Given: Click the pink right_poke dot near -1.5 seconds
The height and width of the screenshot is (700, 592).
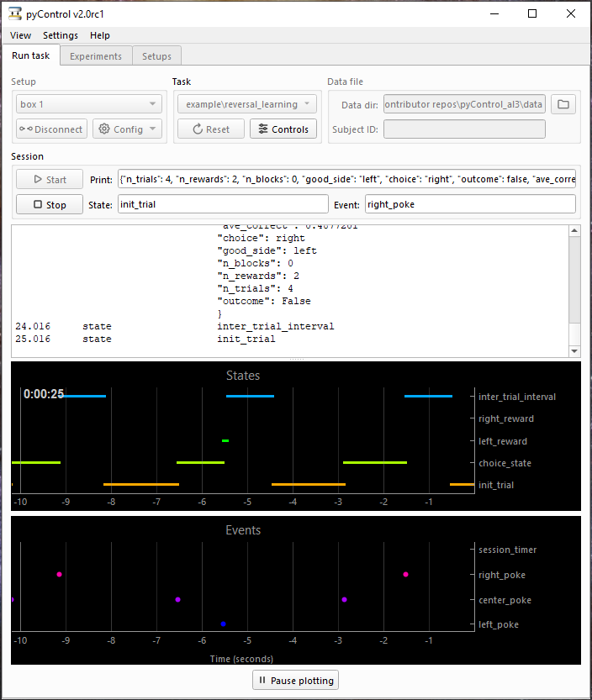Looking at the screenshot, I should (x=405, y=574).
